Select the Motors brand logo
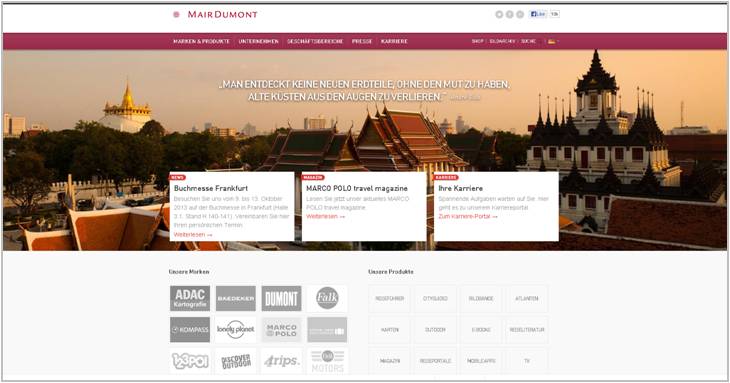 point(327,361)
